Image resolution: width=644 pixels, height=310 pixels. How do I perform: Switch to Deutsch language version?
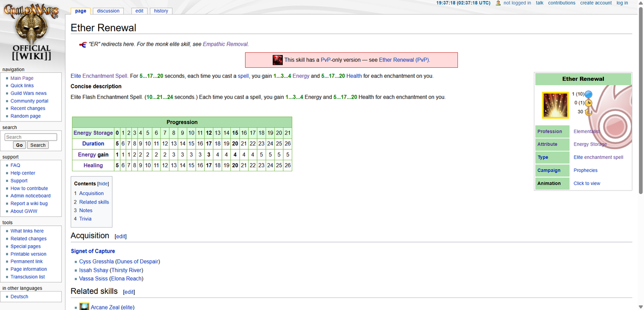[x=19, y=297]
